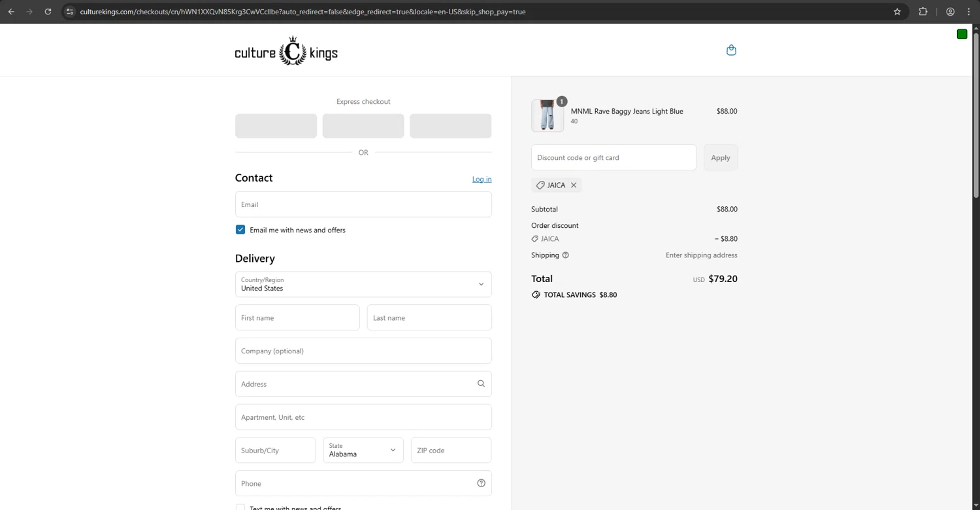
Task: Open the Country/Region dropdown
Action: click(363, 284)
